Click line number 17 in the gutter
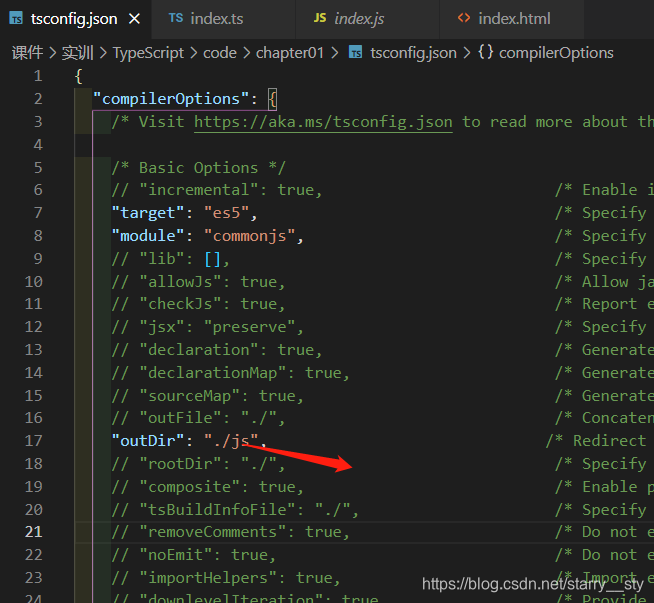The width and height of the screenshot is (654, 603). (33, 441)
